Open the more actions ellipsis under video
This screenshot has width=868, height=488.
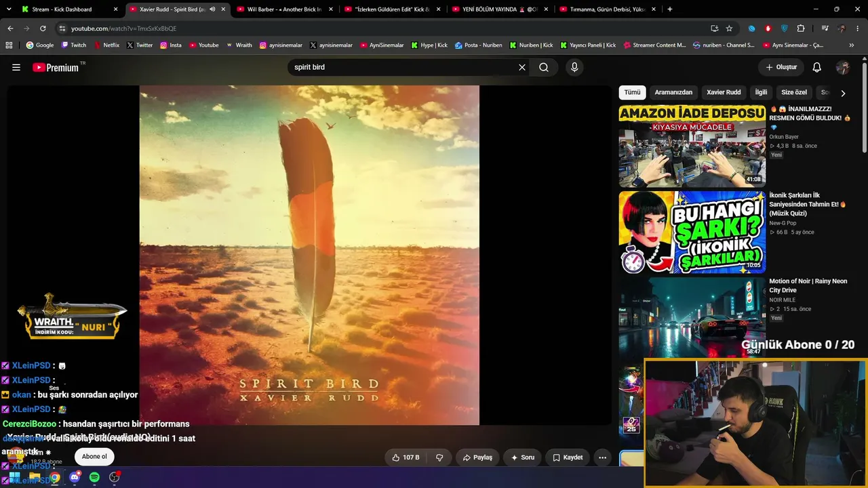tap(602, 457)
